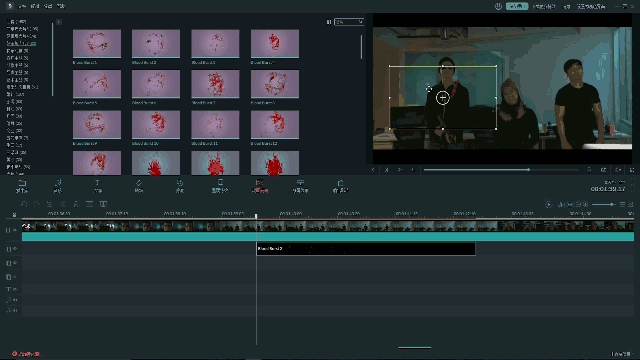Image resolution: width=640 pixels, height=360 pixels.
Task: Open the track manager list icon
Action: pos(622,204)
